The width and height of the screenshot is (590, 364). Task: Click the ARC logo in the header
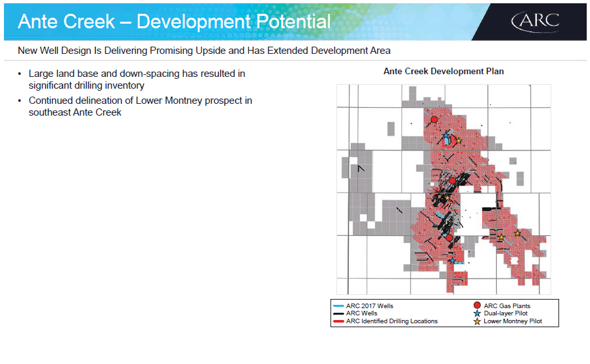[x=535, y=22]
